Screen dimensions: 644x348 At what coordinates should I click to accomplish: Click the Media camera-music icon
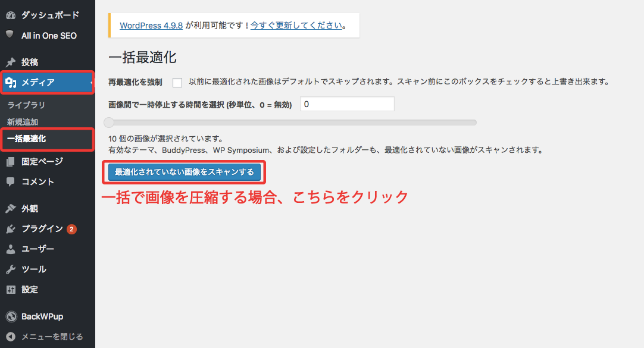[11, 82]
